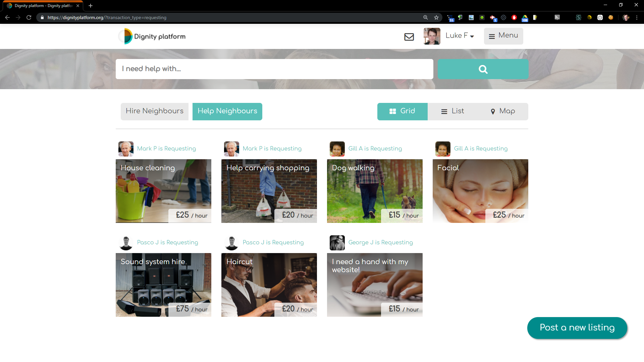Open new browser tab with plus icon
The image size is (644, 362).
pos(91,6)
